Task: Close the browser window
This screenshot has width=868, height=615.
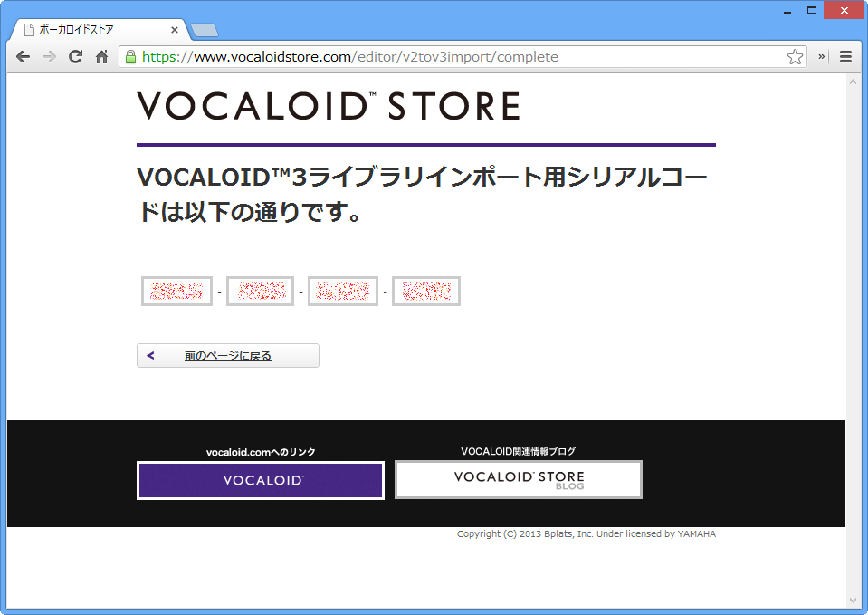Action: tap(844, 10)
